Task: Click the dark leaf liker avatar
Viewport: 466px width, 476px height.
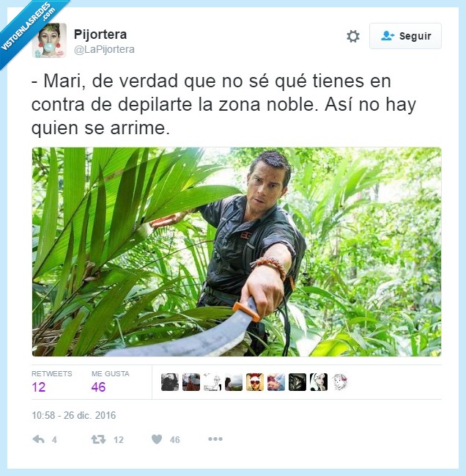Action: pos(297,382)
